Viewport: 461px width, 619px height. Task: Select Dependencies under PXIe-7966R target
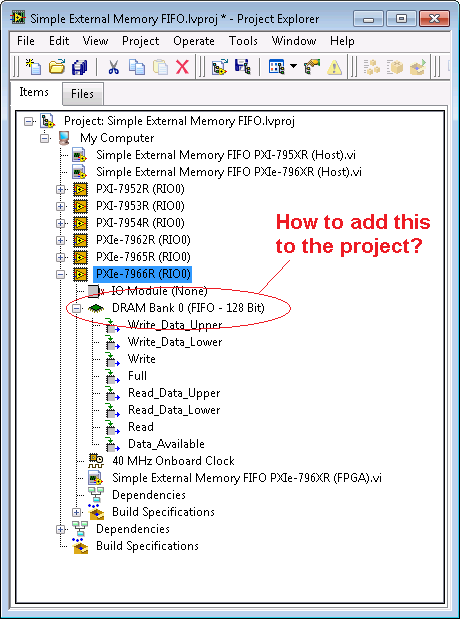click(149, 495)
